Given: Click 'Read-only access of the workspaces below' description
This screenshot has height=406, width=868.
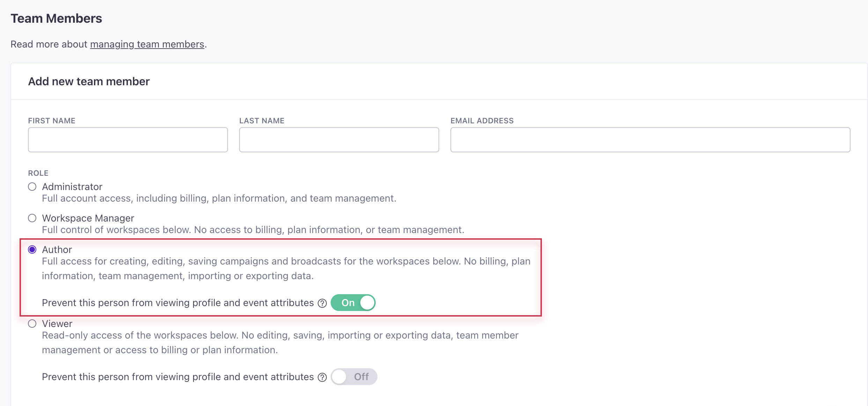Looking at the screenshot, I should (x=280, y=342).
